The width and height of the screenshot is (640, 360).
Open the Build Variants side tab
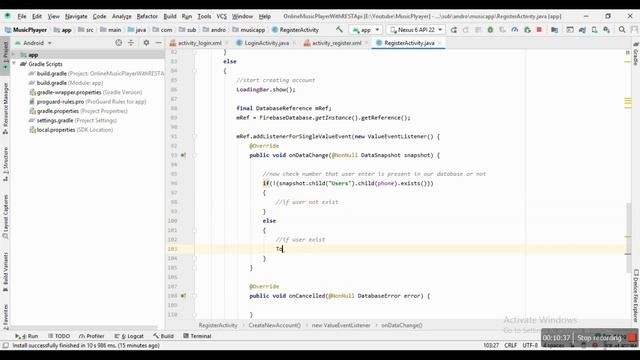(5, 271)
